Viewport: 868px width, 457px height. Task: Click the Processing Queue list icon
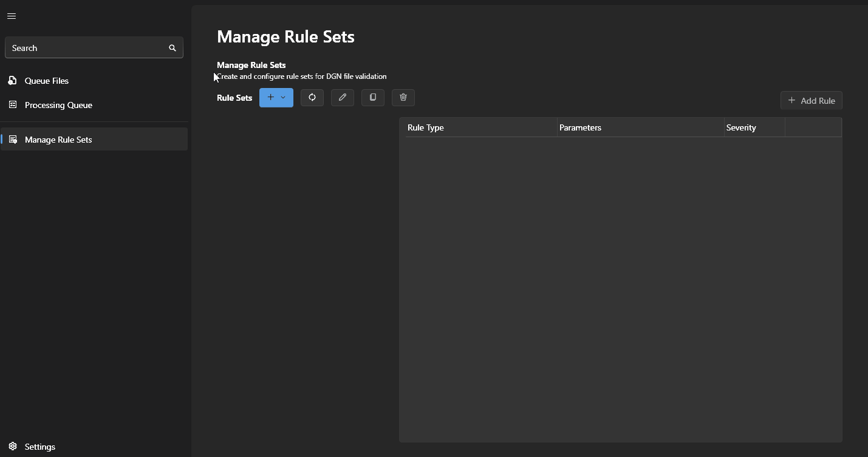pyautogui.click(x=12, y=104)
